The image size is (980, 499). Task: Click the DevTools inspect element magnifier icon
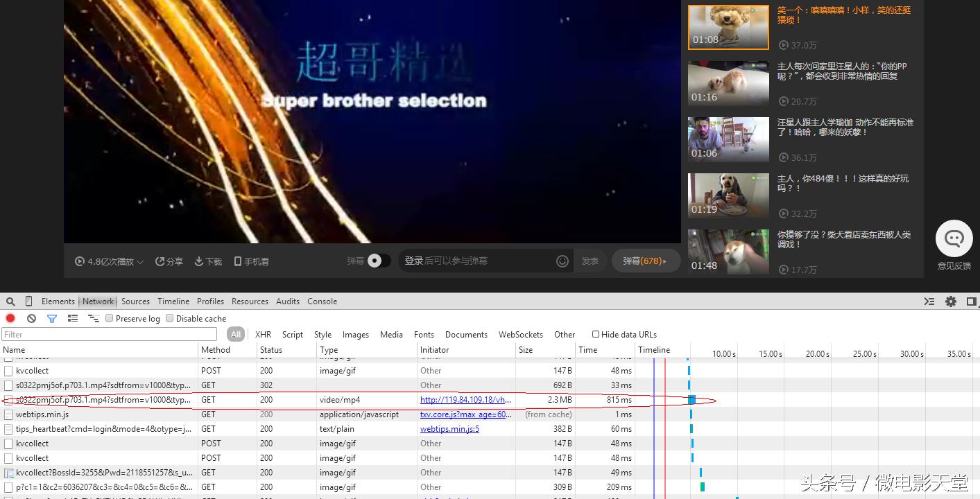[10, 301]
